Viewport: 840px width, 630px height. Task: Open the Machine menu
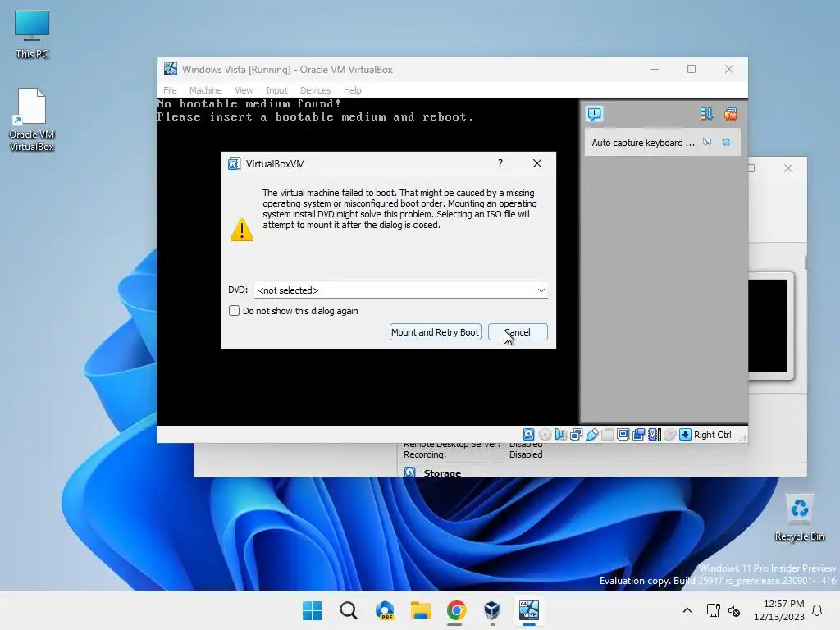[205, 90]
